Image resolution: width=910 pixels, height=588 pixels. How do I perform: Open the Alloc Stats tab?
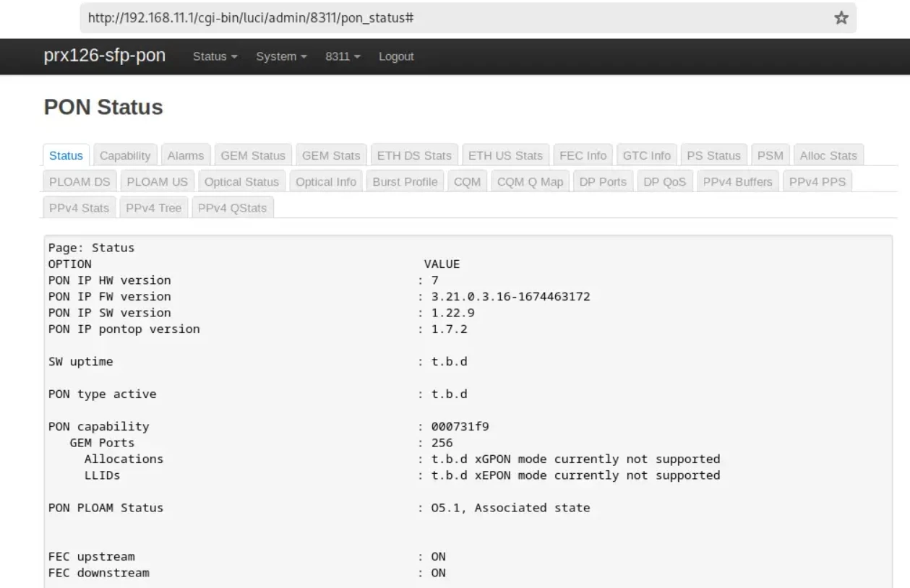(x=828, y=155)
